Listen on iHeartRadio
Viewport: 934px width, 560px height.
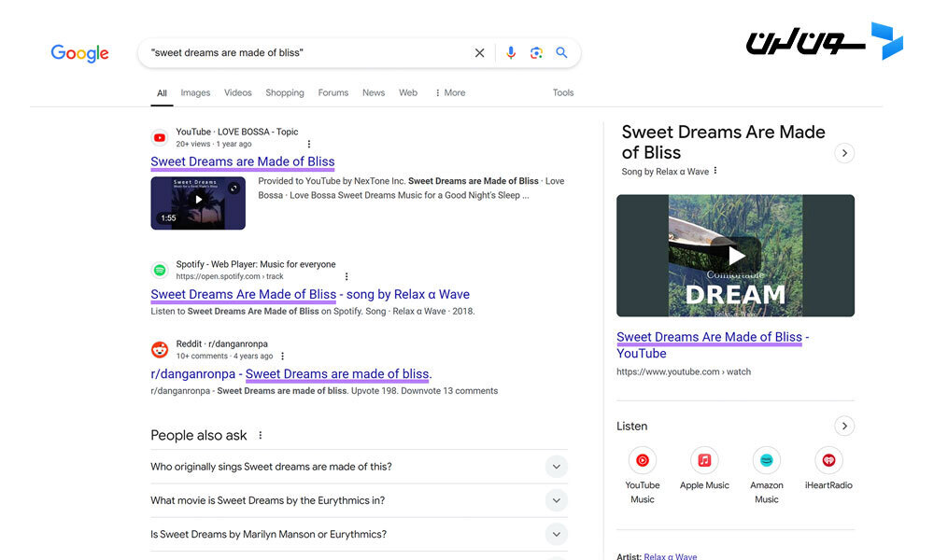[x=828, y=469]
